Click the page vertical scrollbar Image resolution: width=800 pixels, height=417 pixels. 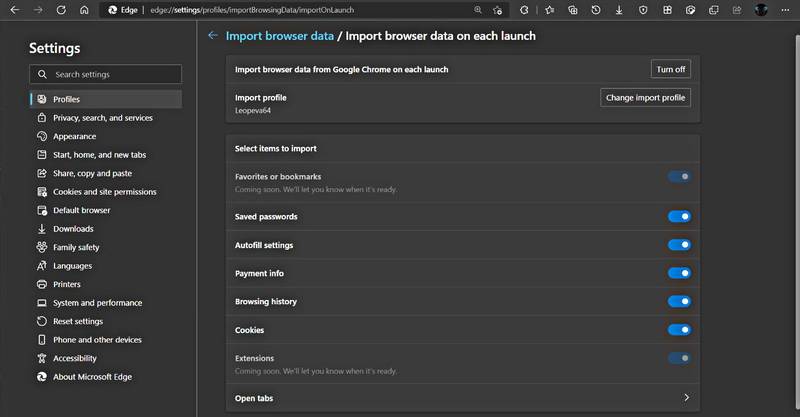pos(797,222)
